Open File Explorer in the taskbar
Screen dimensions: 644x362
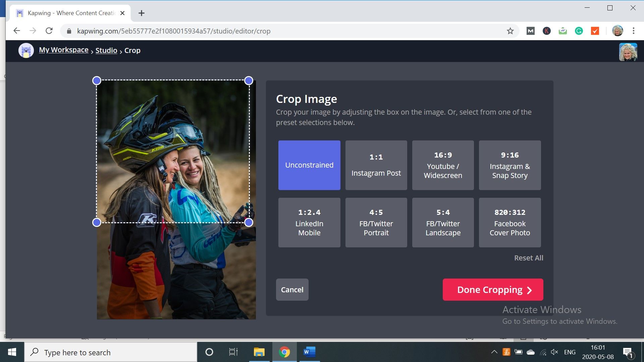[x=259, y=352]
